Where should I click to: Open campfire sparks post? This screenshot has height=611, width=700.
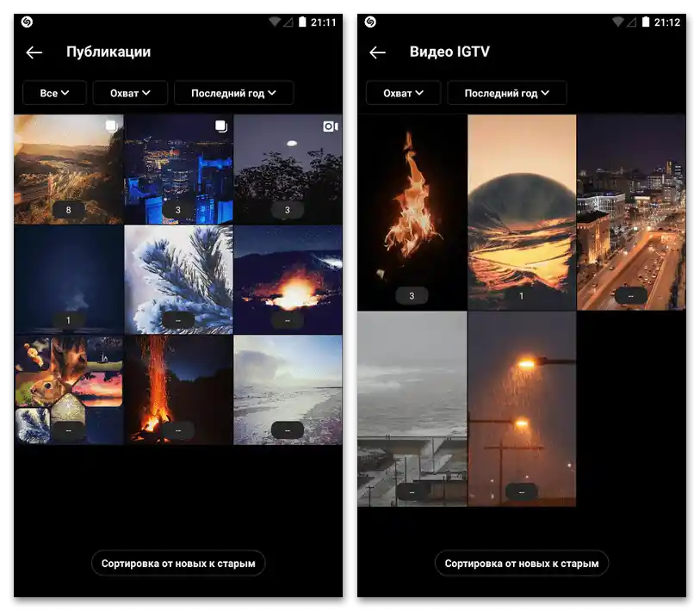[178, 390]
